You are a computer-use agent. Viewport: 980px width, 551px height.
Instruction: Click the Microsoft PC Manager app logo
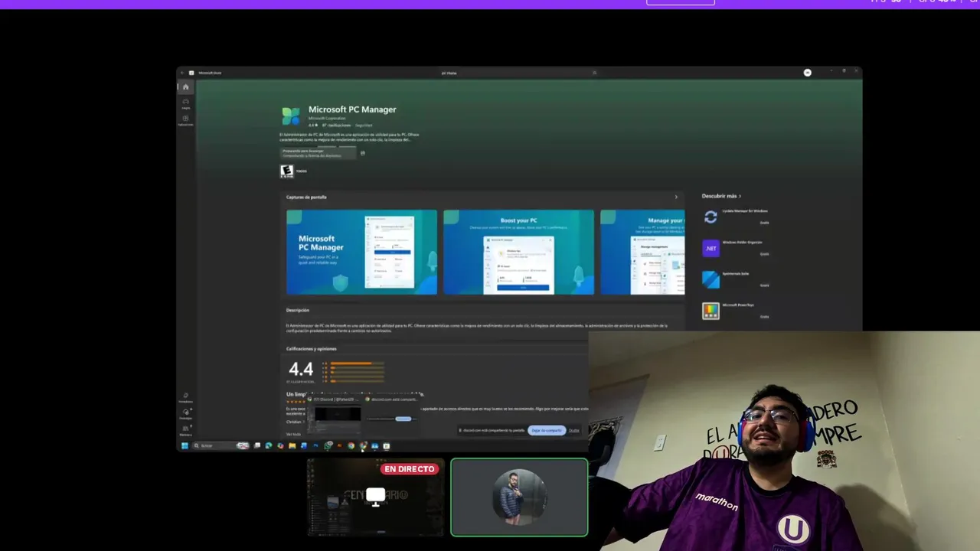click(x=291, y=116)
